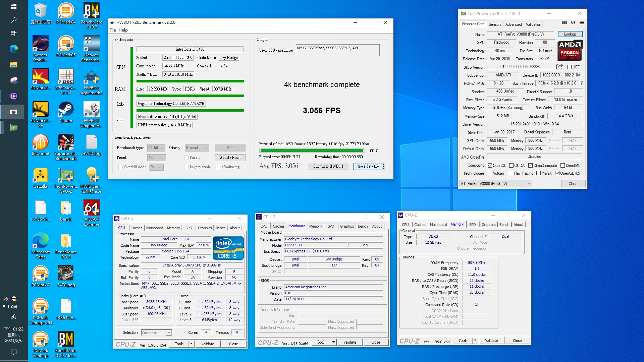Click Abort / Reset button
This screenshot has width=644, height=362.
[x=230, y=158]
